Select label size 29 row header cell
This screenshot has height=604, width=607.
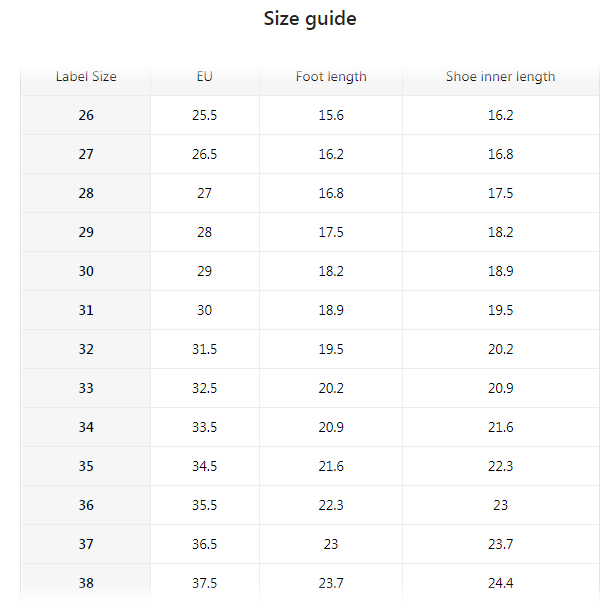[86, 233]
